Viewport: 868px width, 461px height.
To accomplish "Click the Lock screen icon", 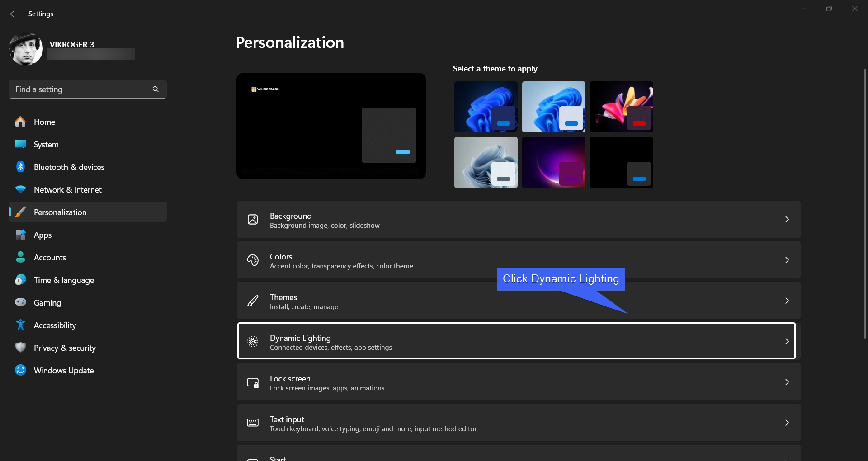I will pyautogui.click(x=253, y=382).
